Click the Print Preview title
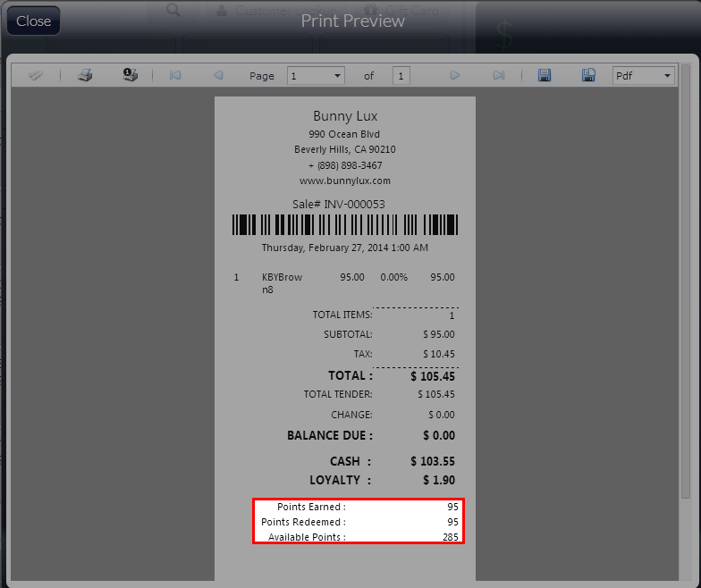The height and width of the screenshot is (588, 701). point(352,21)
